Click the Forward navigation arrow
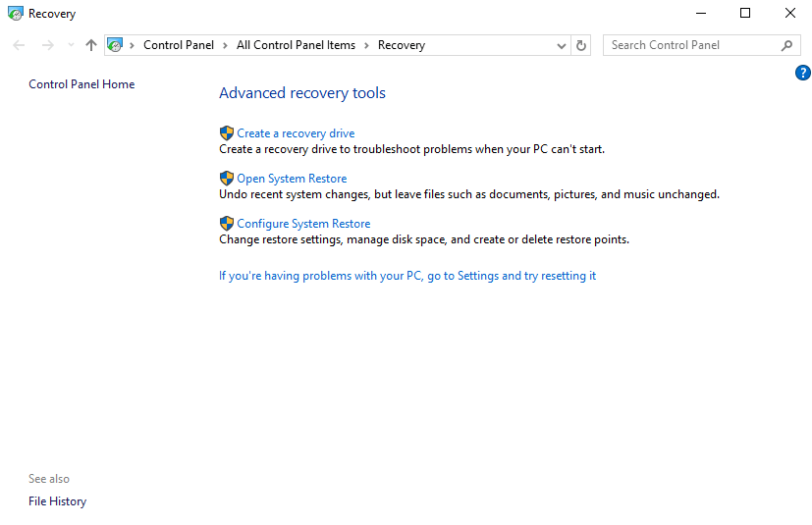Screen dimensions: 812x525 click(47, 45)
